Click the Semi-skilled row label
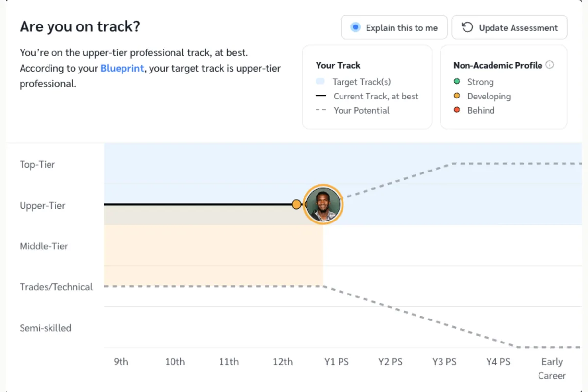Image resolution: width=588 pixels, height=392 pixels. click(x=45, y=328)
